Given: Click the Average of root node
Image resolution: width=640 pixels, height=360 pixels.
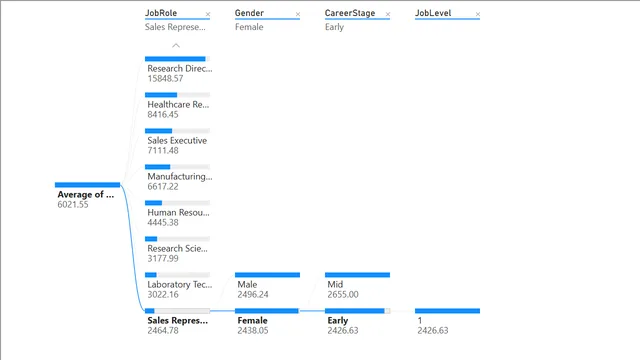Looking at the screenshot, I should [x=87, y=196].
